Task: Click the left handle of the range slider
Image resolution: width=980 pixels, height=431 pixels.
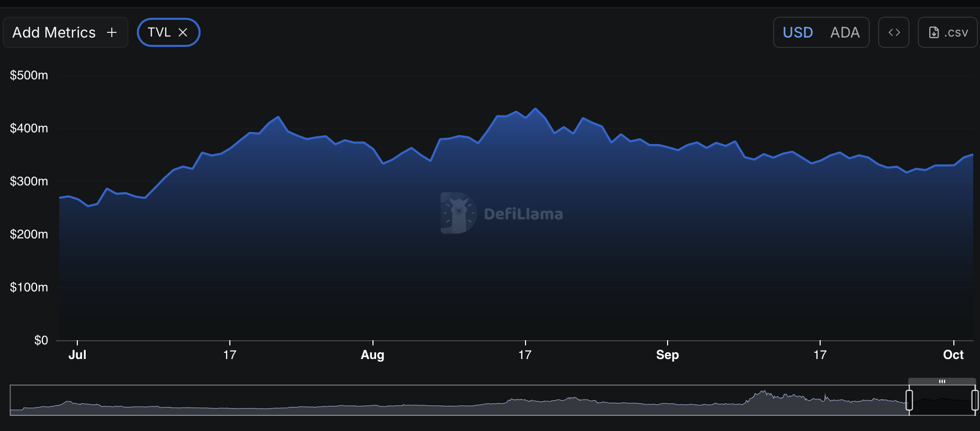Action: 909,400
